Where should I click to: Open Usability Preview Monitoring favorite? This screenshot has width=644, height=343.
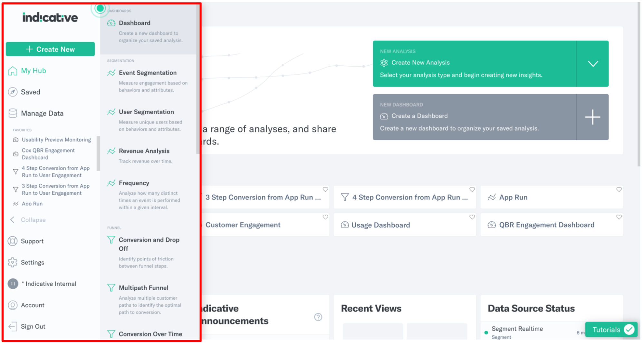(x=56, y=140)
